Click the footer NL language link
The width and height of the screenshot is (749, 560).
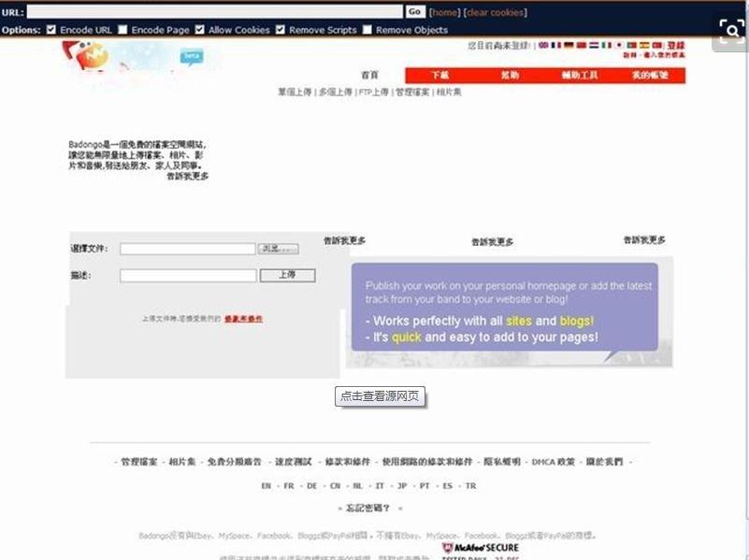pyautogui.click(x=357, y=485)
